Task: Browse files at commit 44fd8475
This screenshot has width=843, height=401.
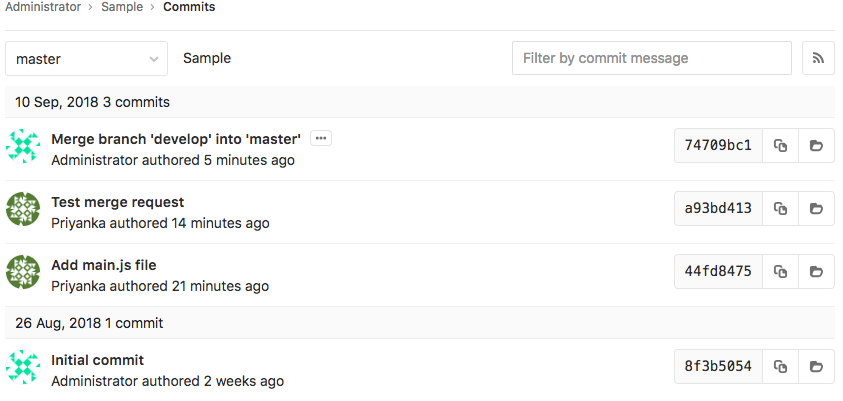Action: [x=816, y=271]
